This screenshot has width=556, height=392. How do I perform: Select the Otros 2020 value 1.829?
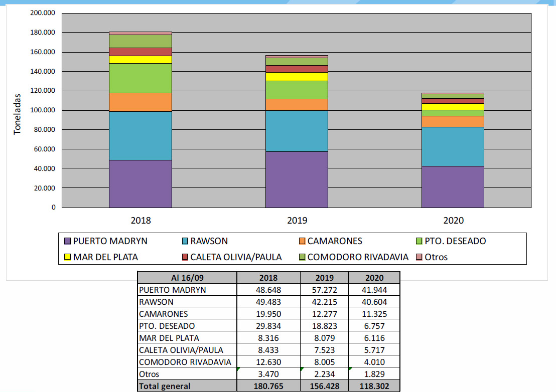click(x=374, y=374)
